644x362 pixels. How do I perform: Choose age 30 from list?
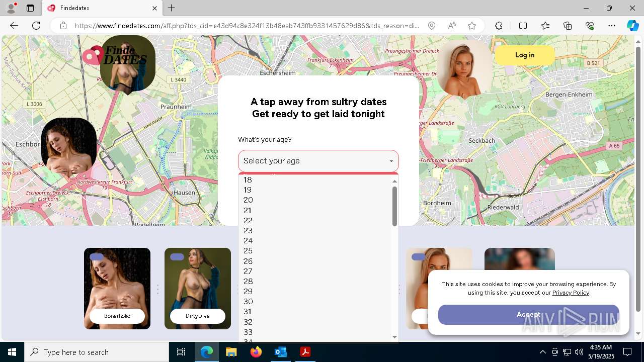[x=315, y=302]
